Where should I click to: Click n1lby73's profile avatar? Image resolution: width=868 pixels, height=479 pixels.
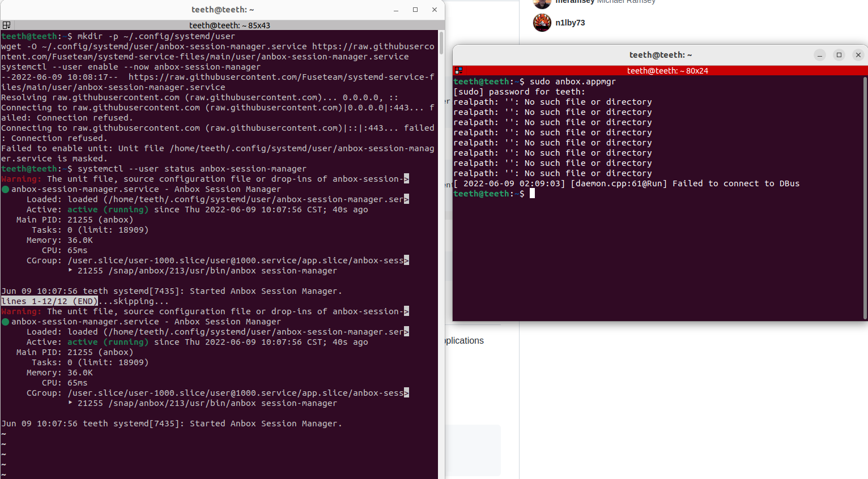tap(542, 23)
